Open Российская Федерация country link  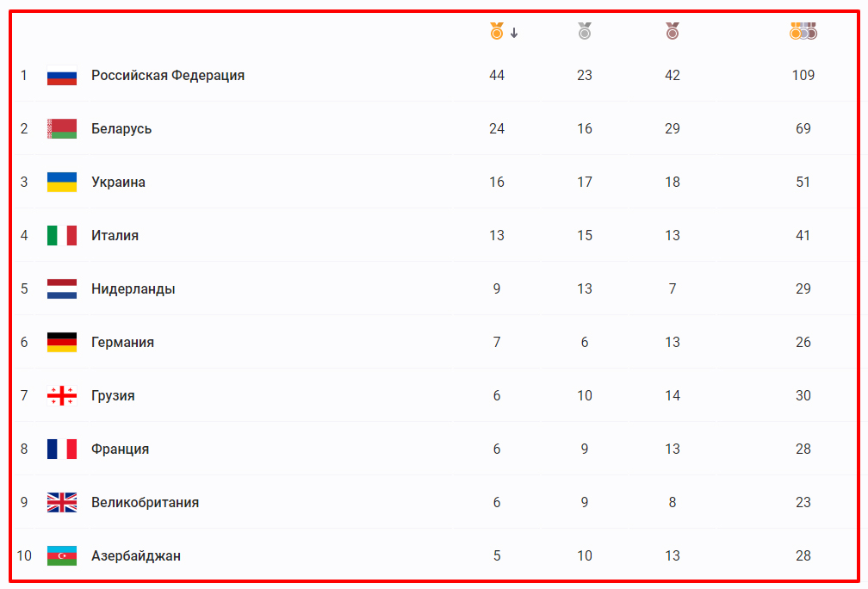click(x=168, y=75)
